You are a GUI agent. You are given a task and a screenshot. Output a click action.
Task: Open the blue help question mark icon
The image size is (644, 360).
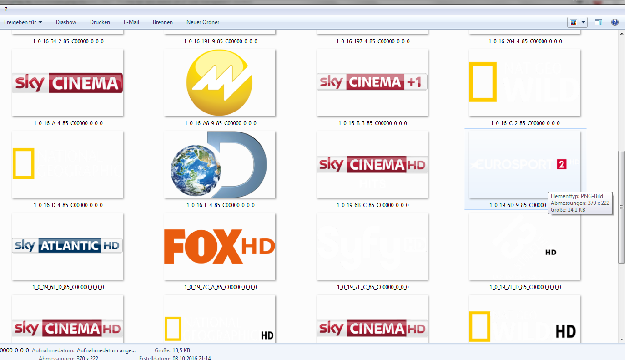(615, 22)
